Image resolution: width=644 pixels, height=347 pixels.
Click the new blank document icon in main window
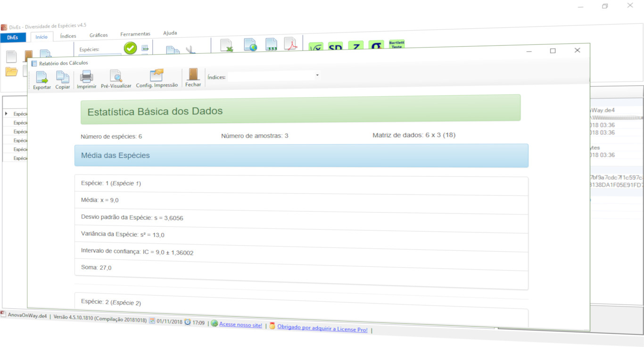point(11,57)
